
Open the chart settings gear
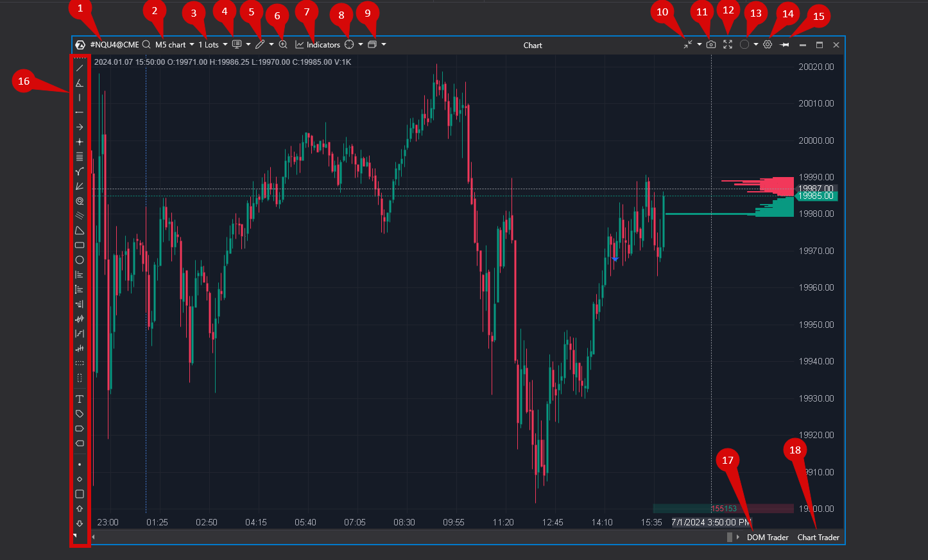(x=768, y=44)
